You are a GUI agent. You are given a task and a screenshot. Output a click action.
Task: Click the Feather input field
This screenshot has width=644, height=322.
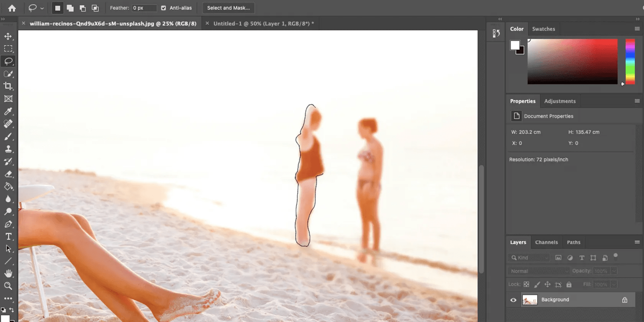coord(144,8)
